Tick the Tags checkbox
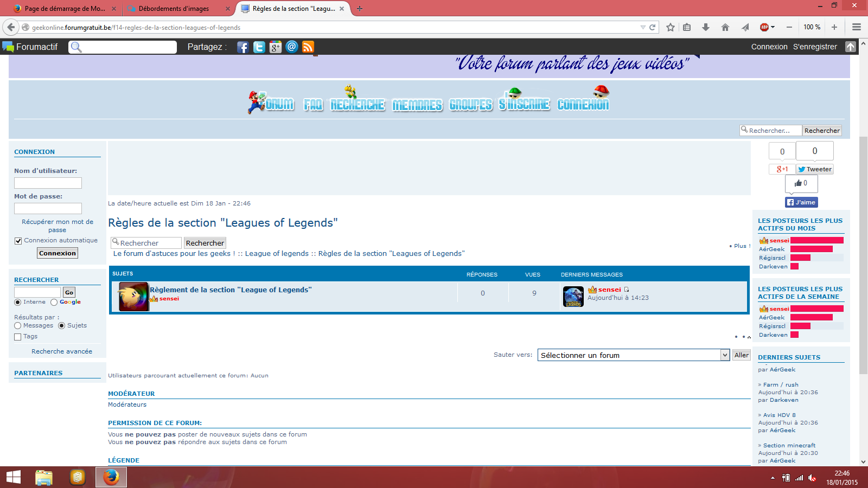Image resolution: width=868 pixels, height=488 pixels. click(x=18, y=337)
